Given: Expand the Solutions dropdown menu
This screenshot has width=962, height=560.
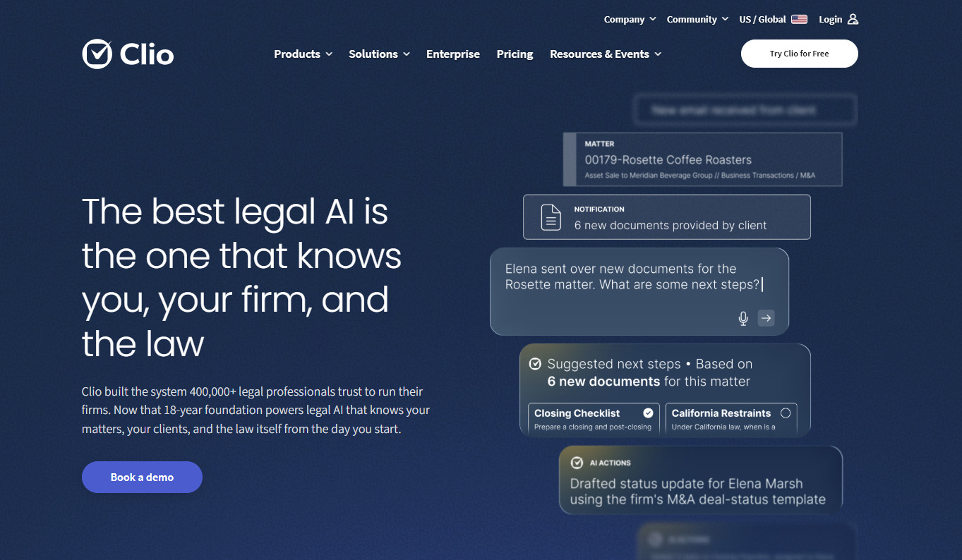Looking at the screenshot, I should (379, 54).
